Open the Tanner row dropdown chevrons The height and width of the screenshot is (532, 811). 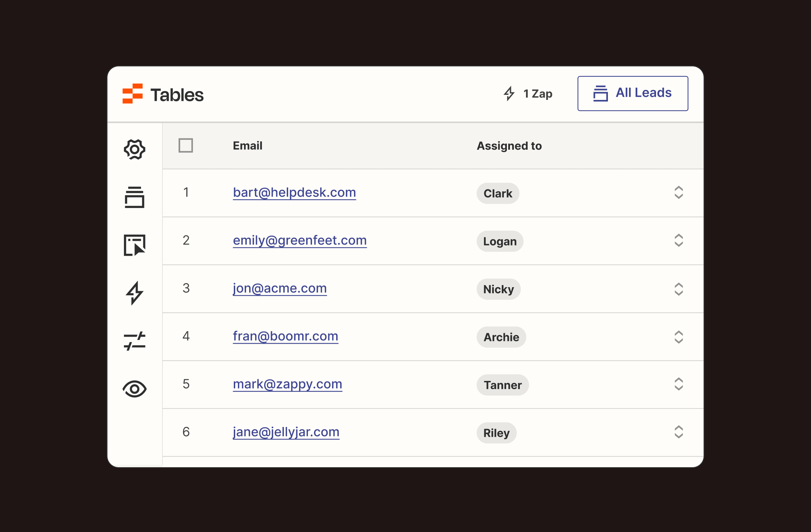(x=679, y=384)
